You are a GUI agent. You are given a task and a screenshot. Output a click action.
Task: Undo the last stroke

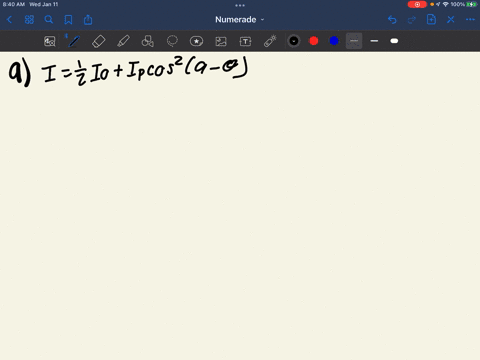pyautogui.click(x=392, y=20)
